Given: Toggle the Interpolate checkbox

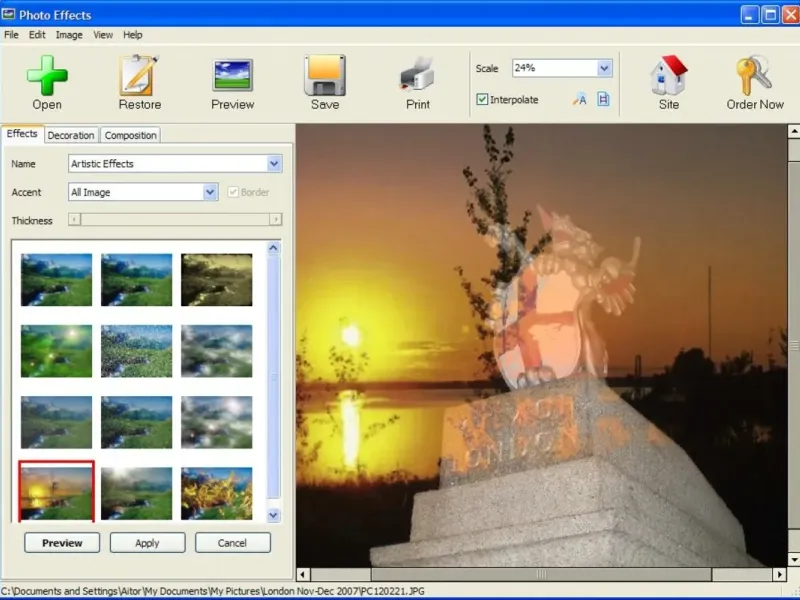Looking at the screenshot, I should [482, 100].
